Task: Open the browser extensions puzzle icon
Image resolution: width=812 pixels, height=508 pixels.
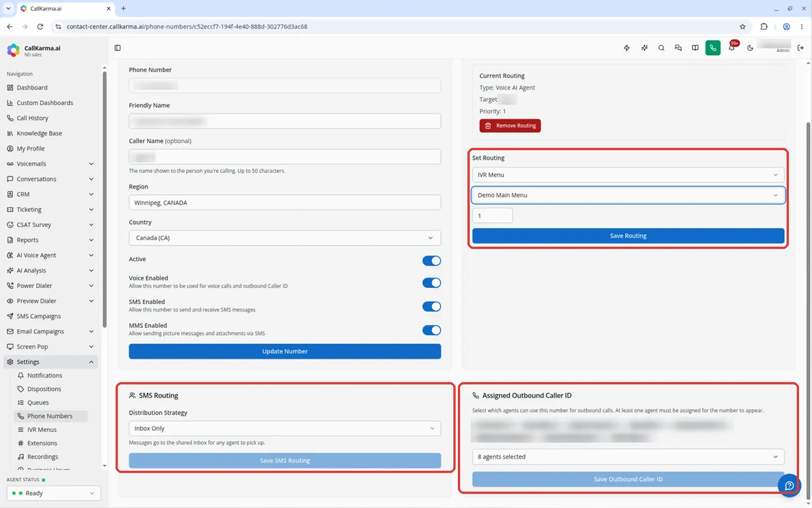Action: pyautogui.click(x=764, y=27)
